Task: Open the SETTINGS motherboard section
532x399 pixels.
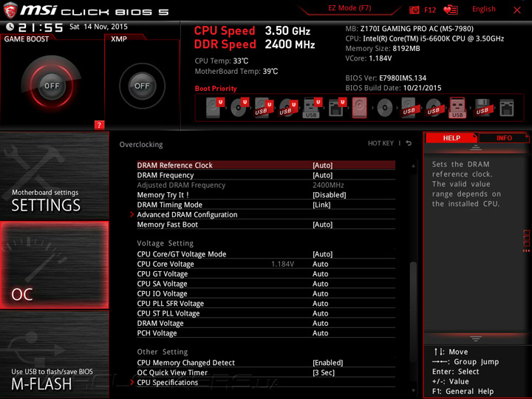Action: pyautogui.click(x=54, y=176)
